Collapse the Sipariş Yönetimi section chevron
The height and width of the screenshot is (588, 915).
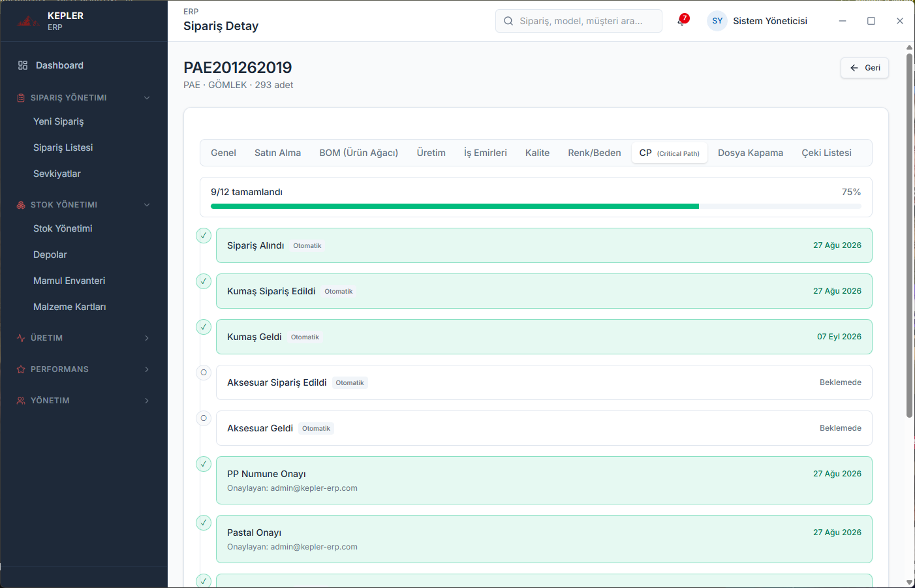pos(147,98)
